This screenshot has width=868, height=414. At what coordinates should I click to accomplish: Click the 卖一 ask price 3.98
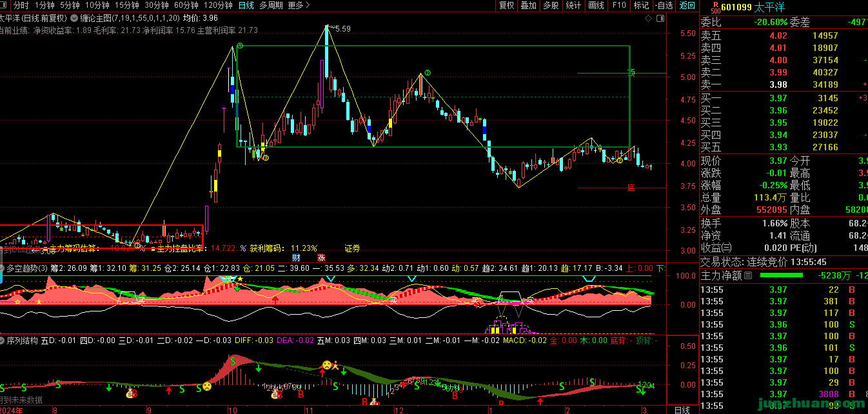click(778, 84)
